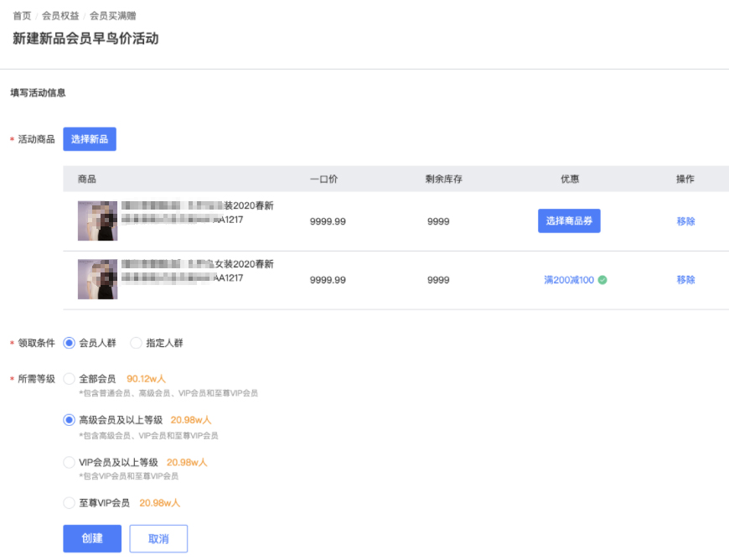Open the 选择商品券 coupon selector
The height and width of the screenshot is (560, 729).
569,220
